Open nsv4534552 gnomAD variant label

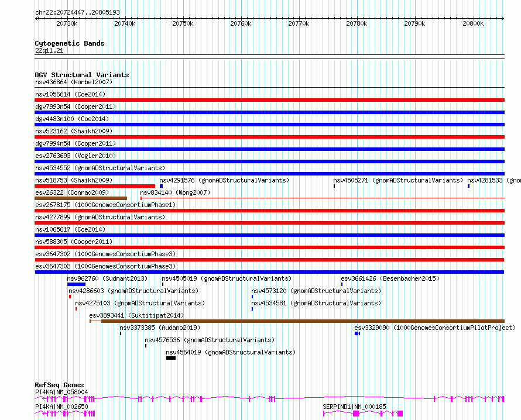pos(100,168)
